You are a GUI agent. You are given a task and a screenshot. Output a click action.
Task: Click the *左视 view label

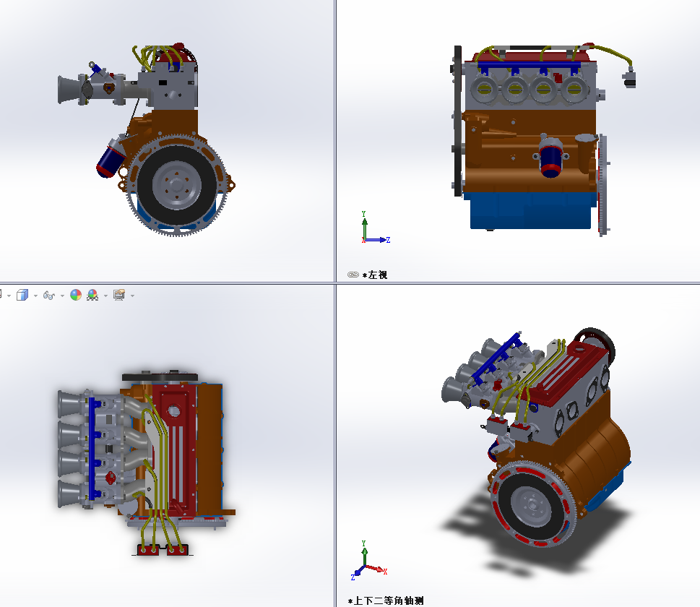click(375, 275)
